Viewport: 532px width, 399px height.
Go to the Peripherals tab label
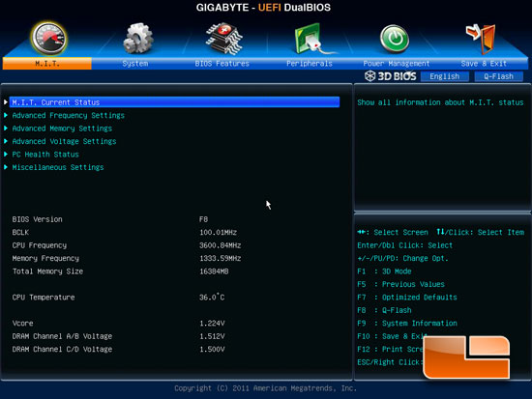tap(310, 64)
